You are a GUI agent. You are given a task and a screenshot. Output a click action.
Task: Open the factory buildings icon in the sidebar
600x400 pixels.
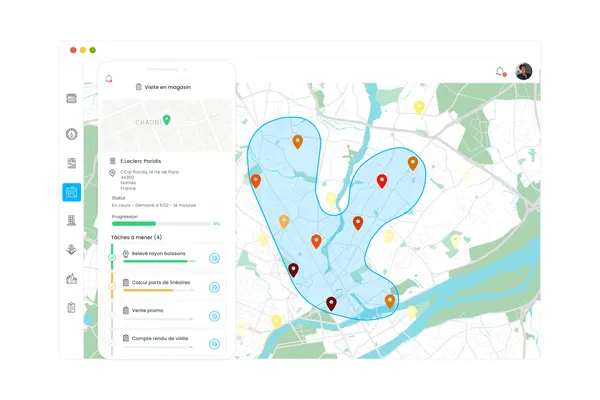72,279
